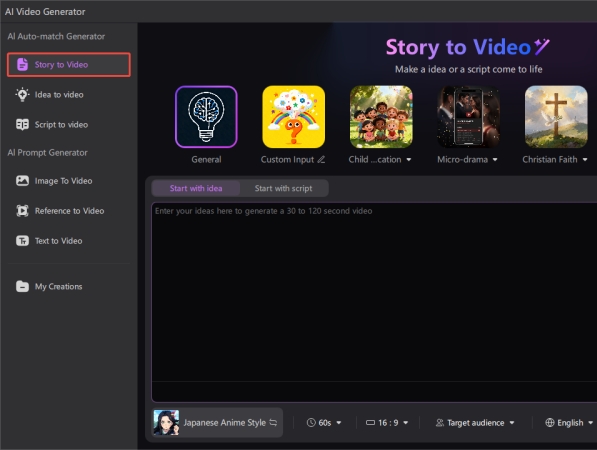
Task: Click the General label under the template
Action: click(206, 160)
